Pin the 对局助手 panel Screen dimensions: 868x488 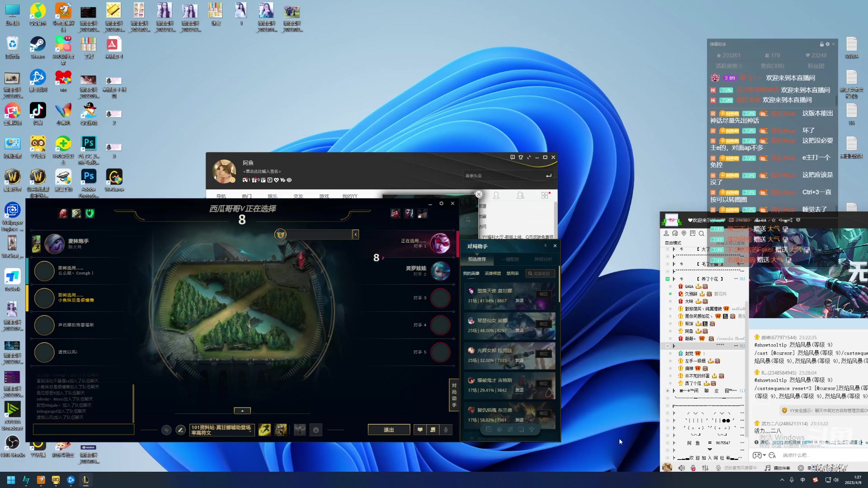pyautogui.click(x=545, y=246)
